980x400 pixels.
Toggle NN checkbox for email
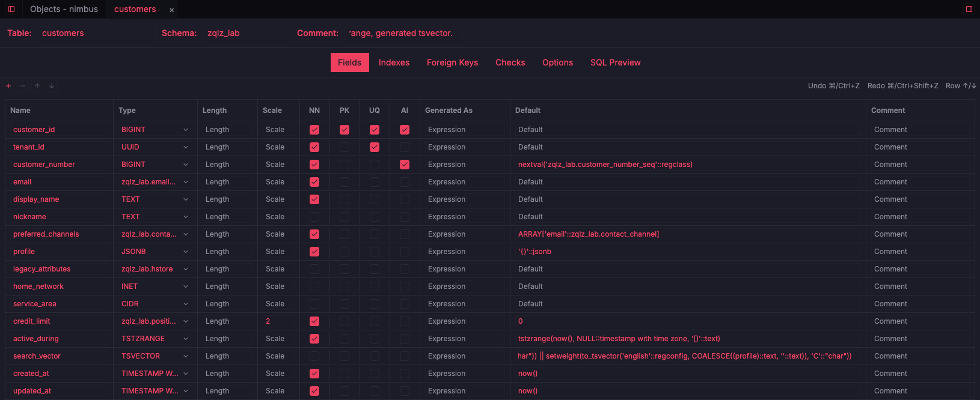(x=314, y=182)
